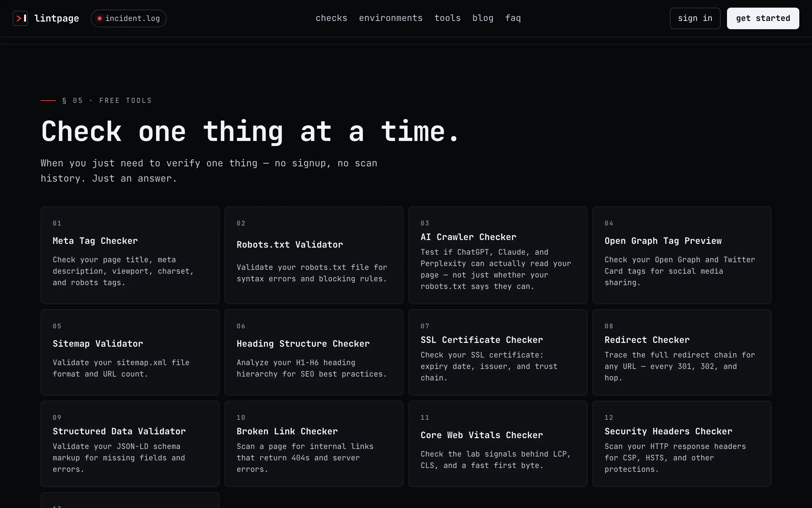This screenshot has height=508, width=812.
Task: Click the "Validate your sitemap.xml file" description
Action: [x=121, y=368]
